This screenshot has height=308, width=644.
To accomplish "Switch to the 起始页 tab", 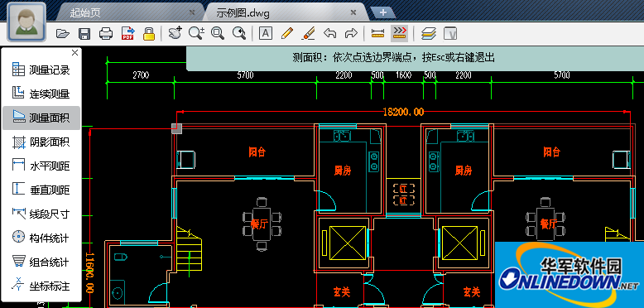I will click(85, 12).
